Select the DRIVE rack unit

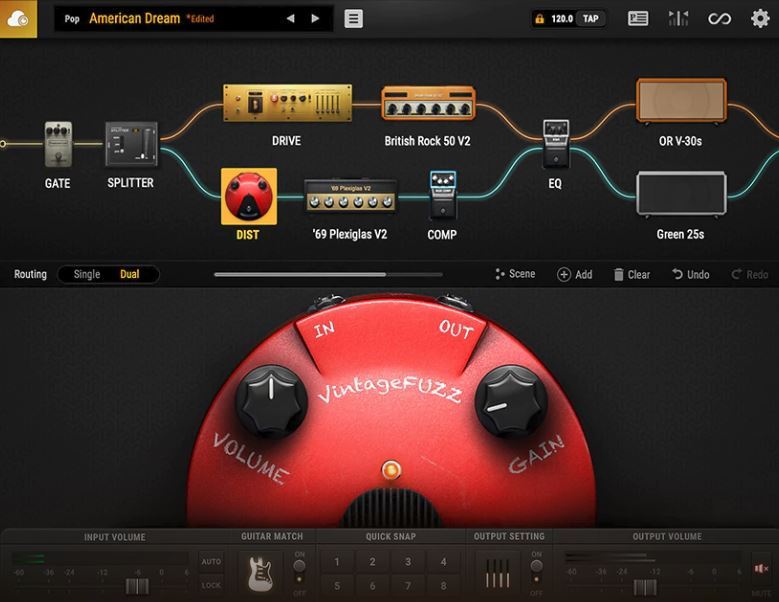click(x=287, y=103)
